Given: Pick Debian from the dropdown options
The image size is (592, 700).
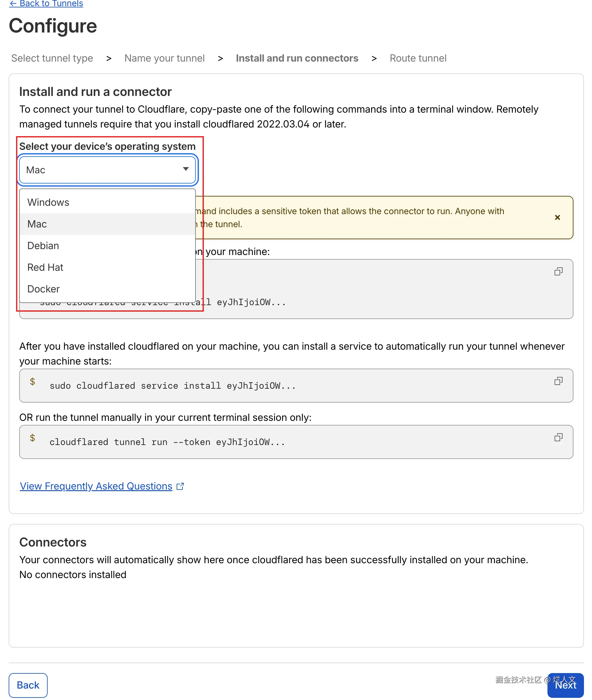Looking at the screenshot, I should point(43,246).
